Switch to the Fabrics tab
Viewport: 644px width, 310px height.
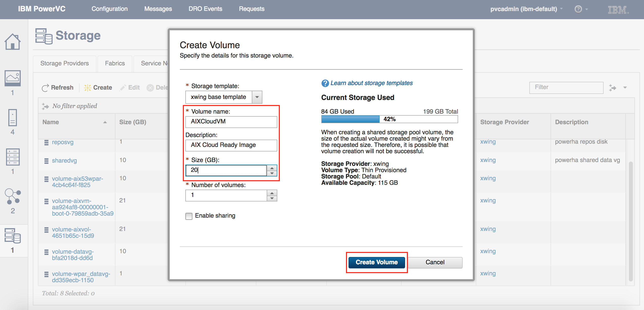[115, 64]
